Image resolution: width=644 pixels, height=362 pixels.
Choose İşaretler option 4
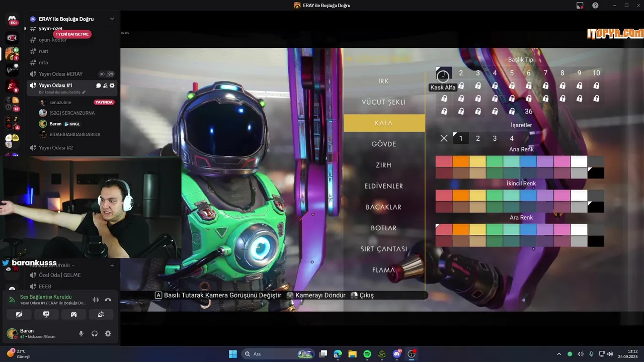(512, 138)
